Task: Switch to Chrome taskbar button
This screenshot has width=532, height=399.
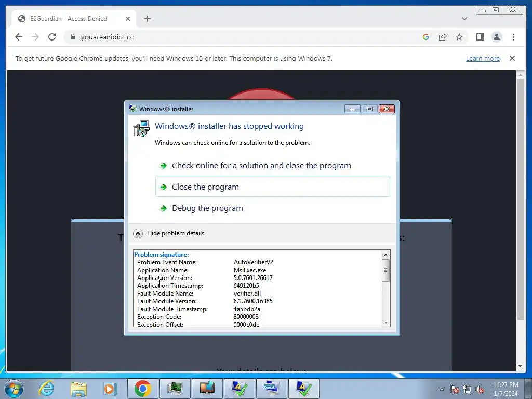Action: 142,389
